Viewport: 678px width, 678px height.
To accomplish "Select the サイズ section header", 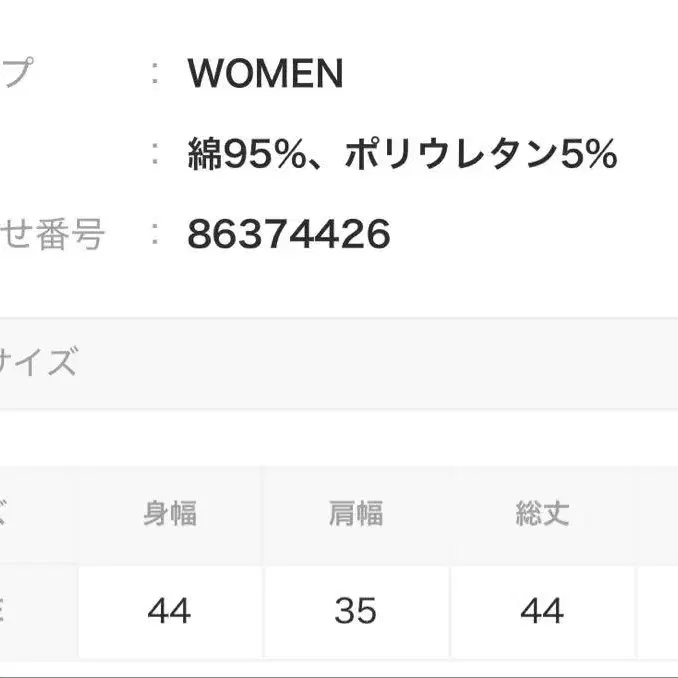I will [x=38, y=362].
